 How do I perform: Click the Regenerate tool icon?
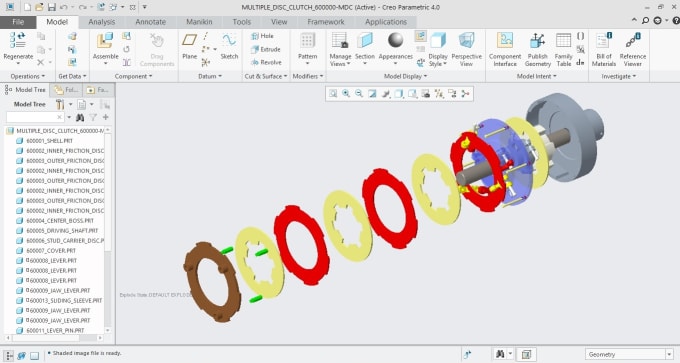coord(18,40)
